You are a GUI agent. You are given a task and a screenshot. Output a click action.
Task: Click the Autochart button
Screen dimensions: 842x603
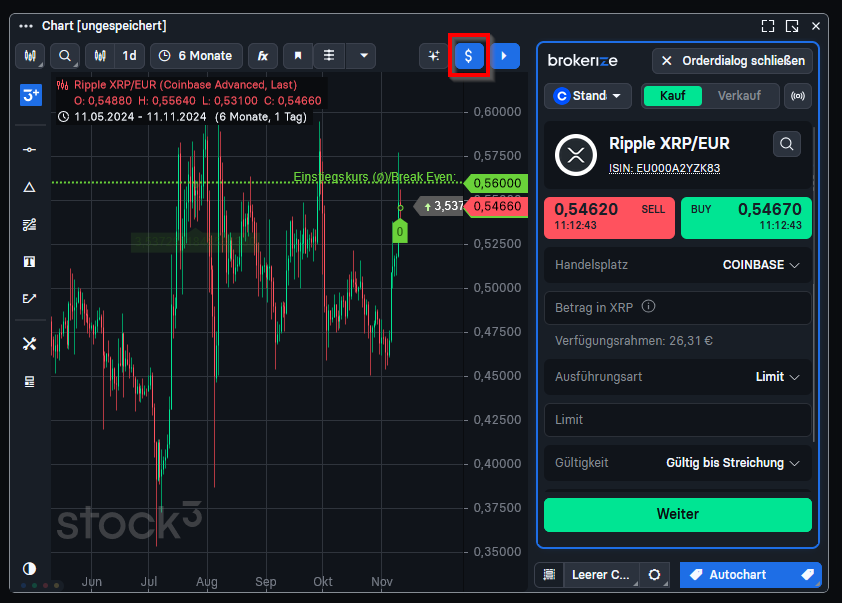point(751,575)
